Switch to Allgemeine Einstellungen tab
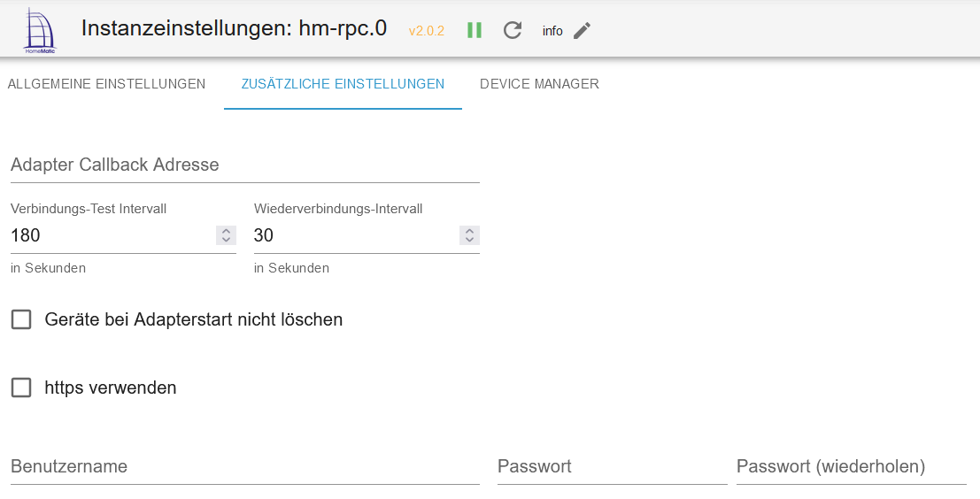980x499 pixels. tap(106, 84)
